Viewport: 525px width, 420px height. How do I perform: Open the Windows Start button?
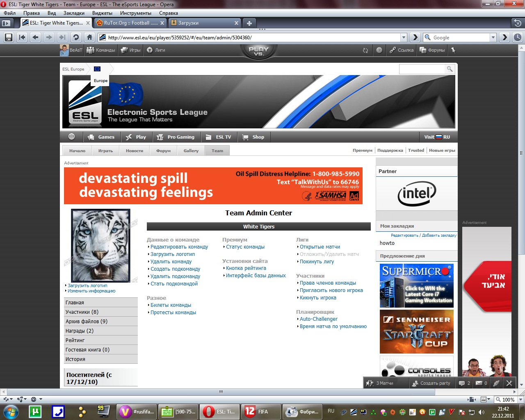pos(11,411)
